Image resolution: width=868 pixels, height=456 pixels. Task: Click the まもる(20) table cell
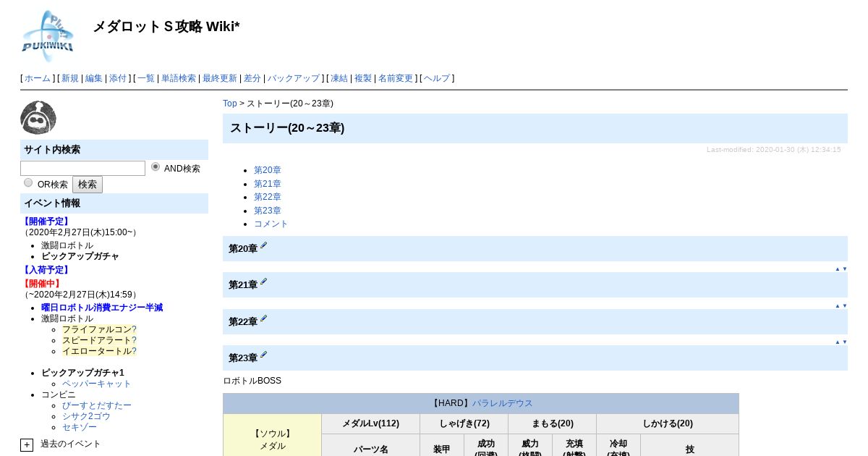(552, 423)
